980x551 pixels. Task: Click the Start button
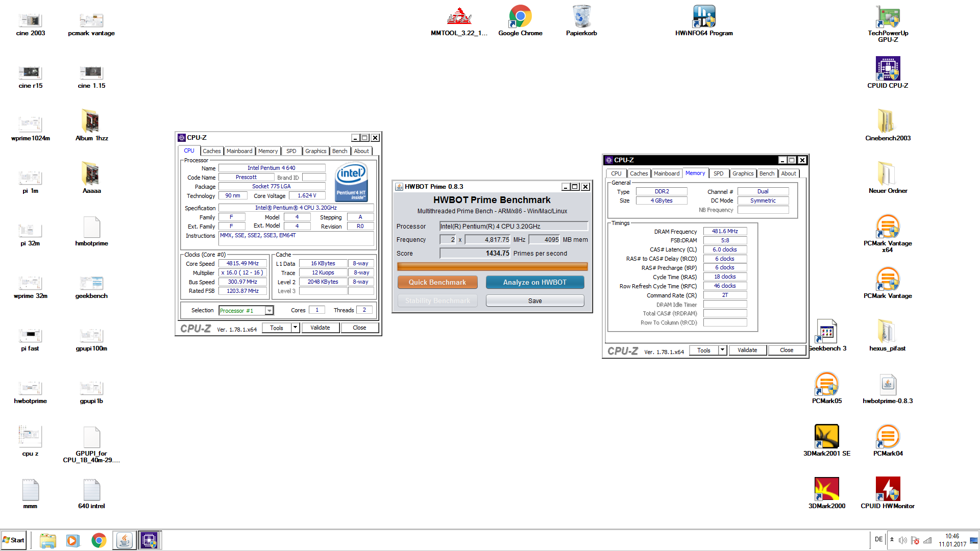tap(14, 540)
